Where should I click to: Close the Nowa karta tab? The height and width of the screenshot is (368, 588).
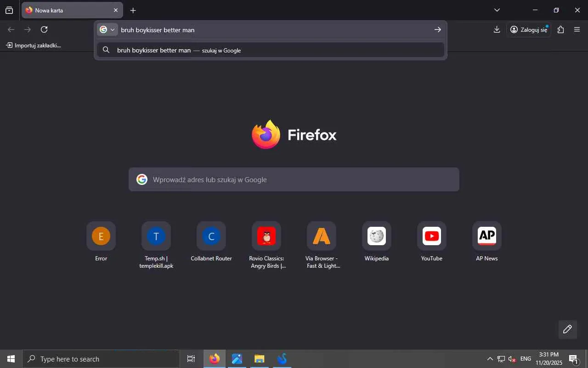point(116,10)
